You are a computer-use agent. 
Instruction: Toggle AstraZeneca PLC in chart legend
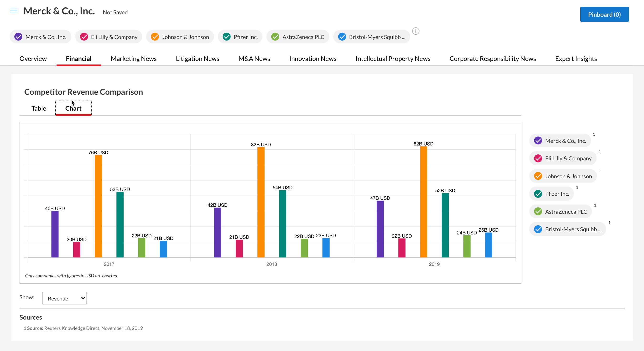[x=560, y=212]
